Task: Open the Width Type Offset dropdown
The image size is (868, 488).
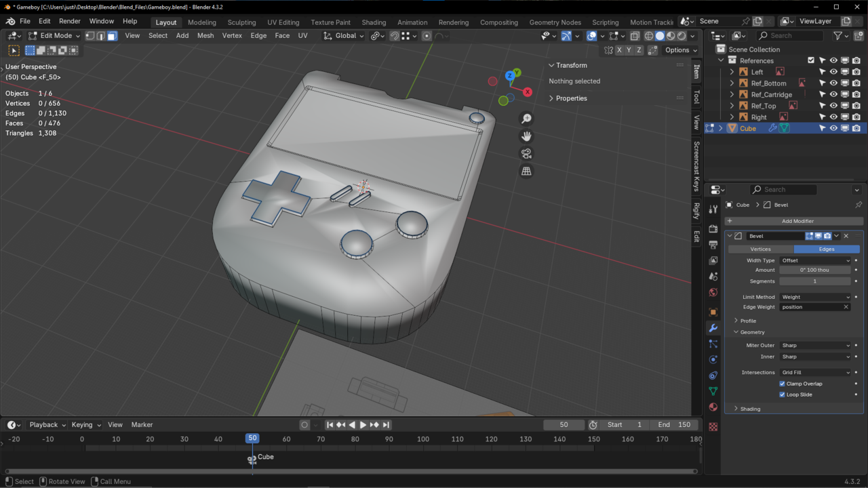Action: click(815, 260)
